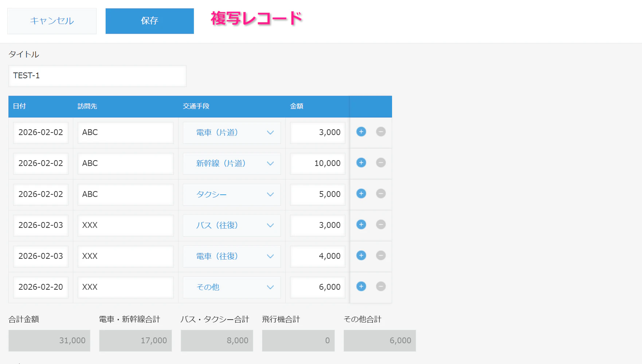Edit the 6,000 amount field in その他 row
Viewport: 642px width, 364px height.
tap(318, 287)
